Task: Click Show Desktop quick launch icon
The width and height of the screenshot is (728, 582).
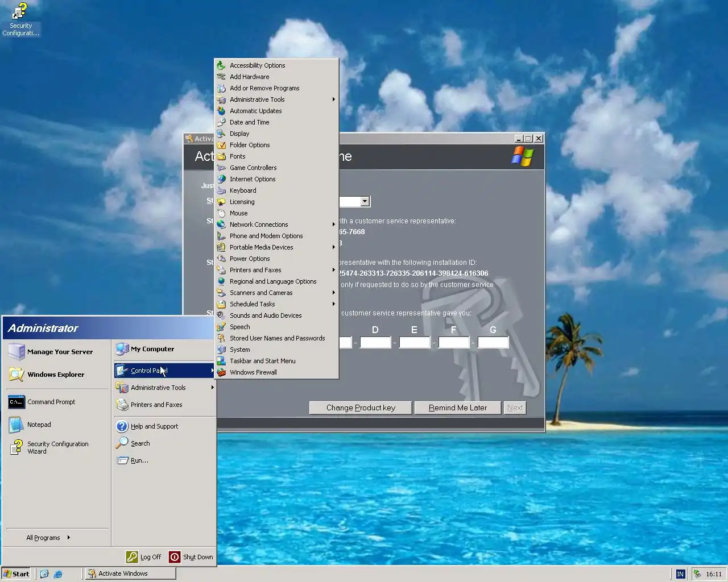Action: pyautogui.click(x=44, y=574)
